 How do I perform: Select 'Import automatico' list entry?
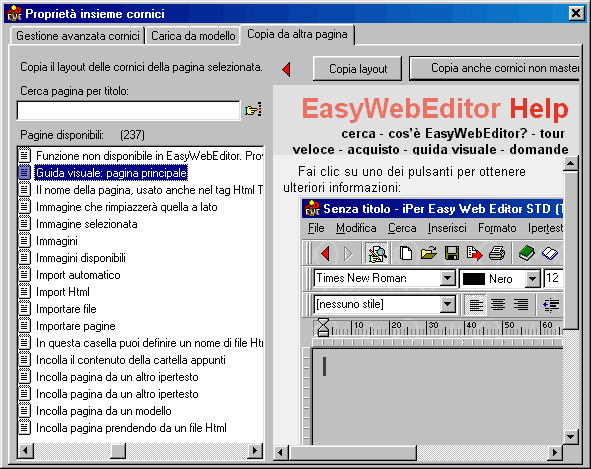[x=78, y=275]
